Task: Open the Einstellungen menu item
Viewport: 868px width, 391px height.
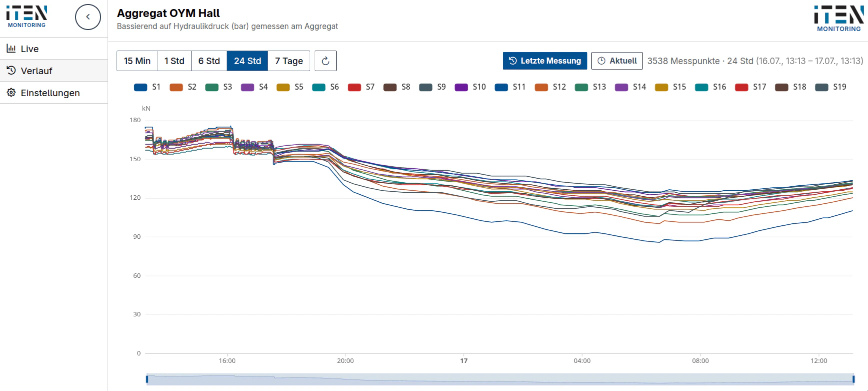Action: pyautogui.click(x=54, y=93)
